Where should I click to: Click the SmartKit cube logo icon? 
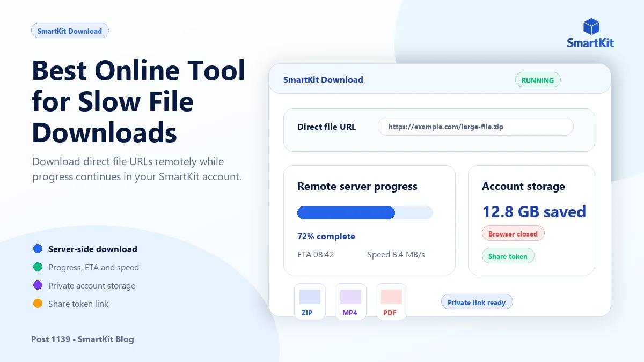point(591,26)
